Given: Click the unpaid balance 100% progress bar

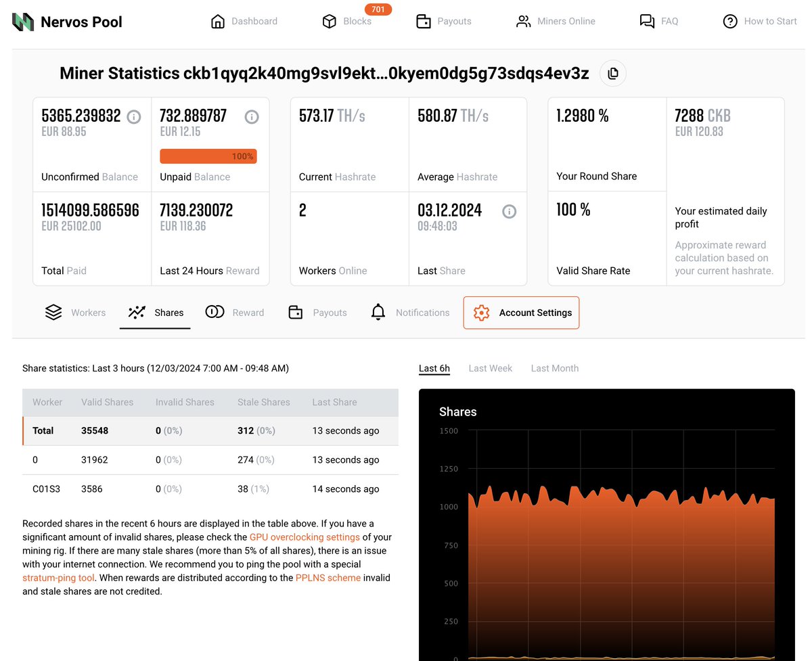Looking at the screenshot, I should (x=208, y=156).
